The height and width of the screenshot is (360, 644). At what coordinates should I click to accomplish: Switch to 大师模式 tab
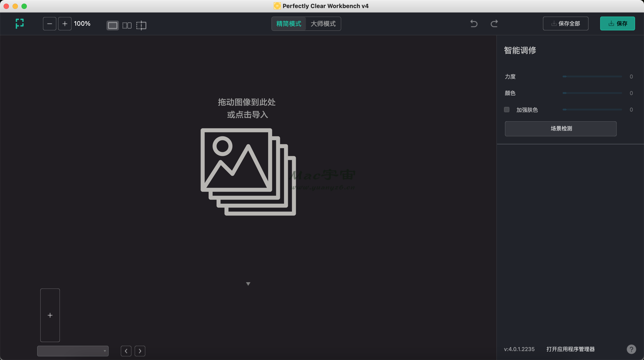(323, 24)
